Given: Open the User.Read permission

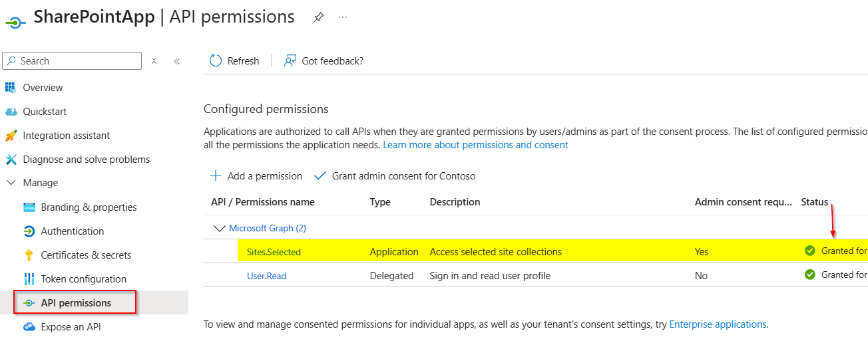Looking at the screenshot, I should click(266, 276).
